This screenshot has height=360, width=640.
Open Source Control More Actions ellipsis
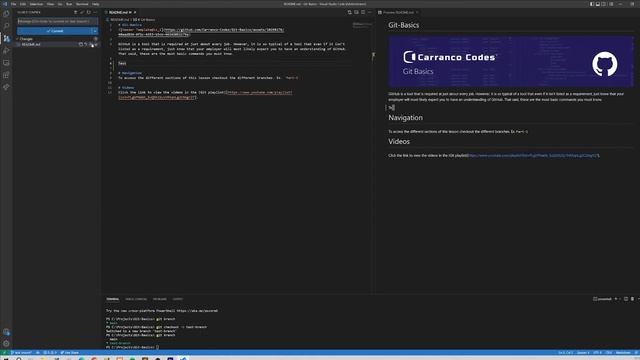pos(95,12)
